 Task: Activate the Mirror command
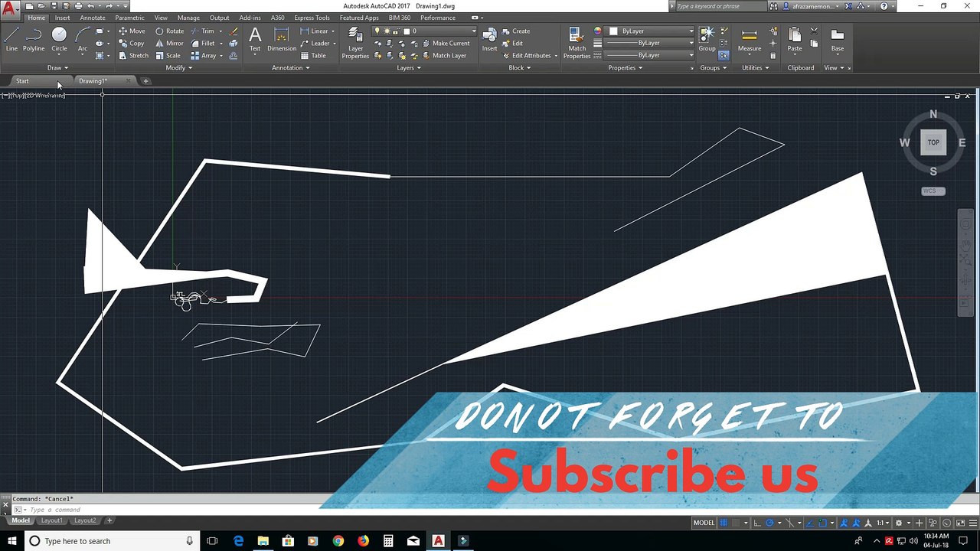[169, 44]
